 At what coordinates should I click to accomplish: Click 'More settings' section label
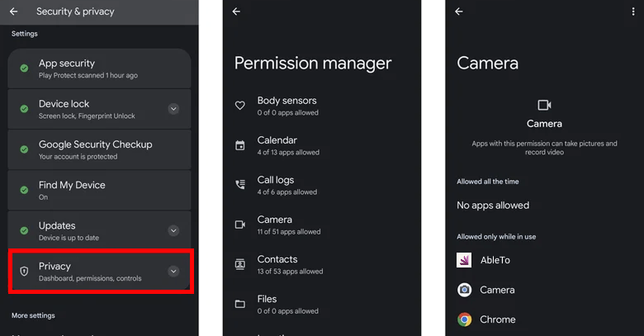pyautogui.click(x=33, y=315)
